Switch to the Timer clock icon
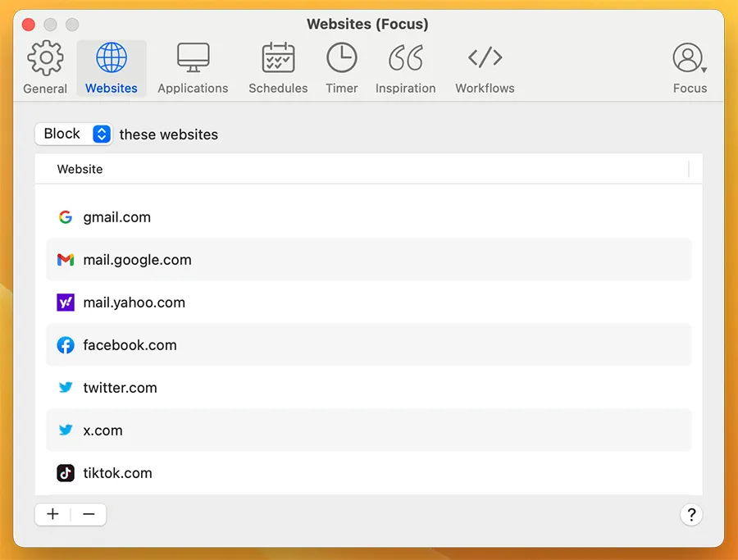The image size is (738, 560). click(x=341, y=59)
